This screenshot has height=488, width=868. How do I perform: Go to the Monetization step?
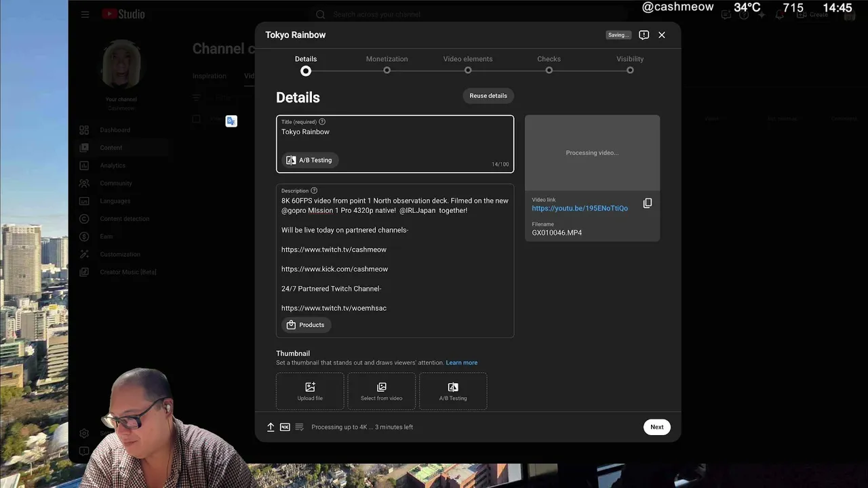pyautogui.click(x=387, y=64)
